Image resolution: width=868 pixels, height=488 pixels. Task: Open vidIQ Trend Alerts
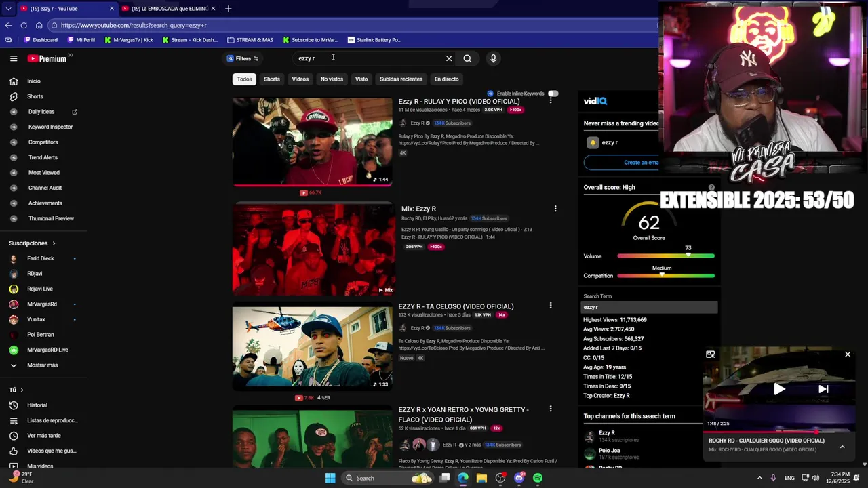coord(43,157)
